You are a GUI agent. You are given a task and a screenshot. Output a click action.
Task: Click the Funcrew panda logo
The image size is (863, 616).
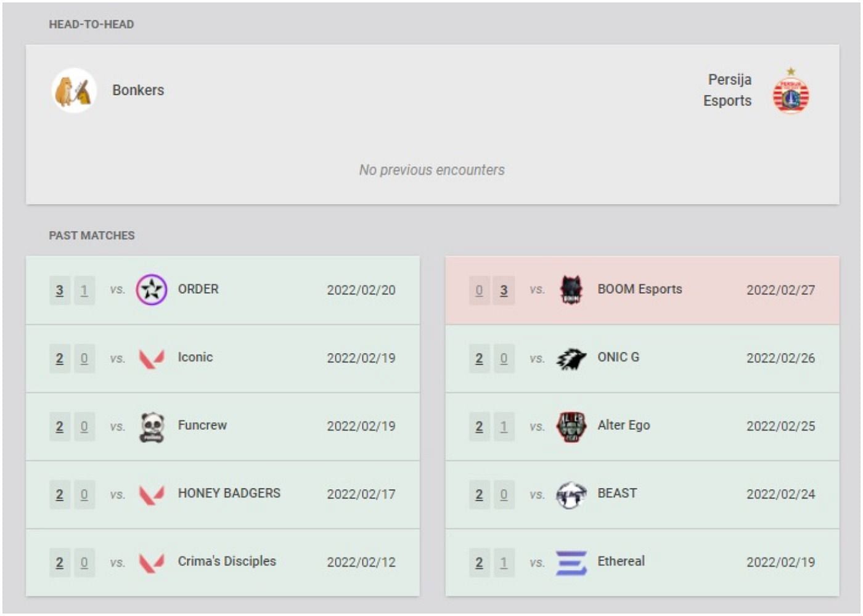[152, 427]
